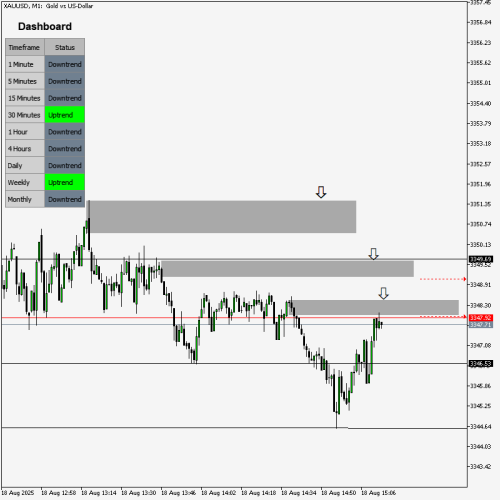Select the 30 Minutes timeframe cell
This screenshot has width=500, height=500.
click(x=25, y=115)
